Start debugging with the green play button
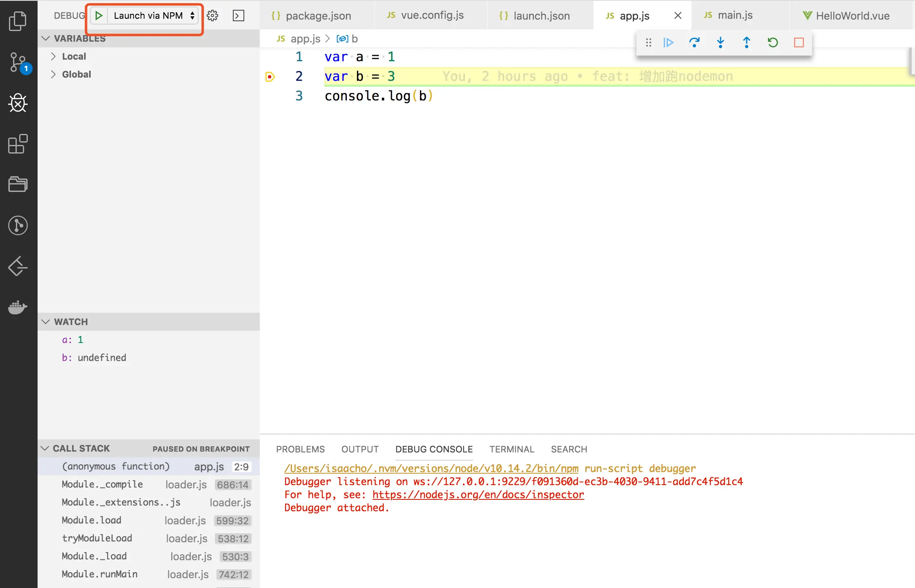Viewport: 915px width, 588px height. [x=98, y=16]
